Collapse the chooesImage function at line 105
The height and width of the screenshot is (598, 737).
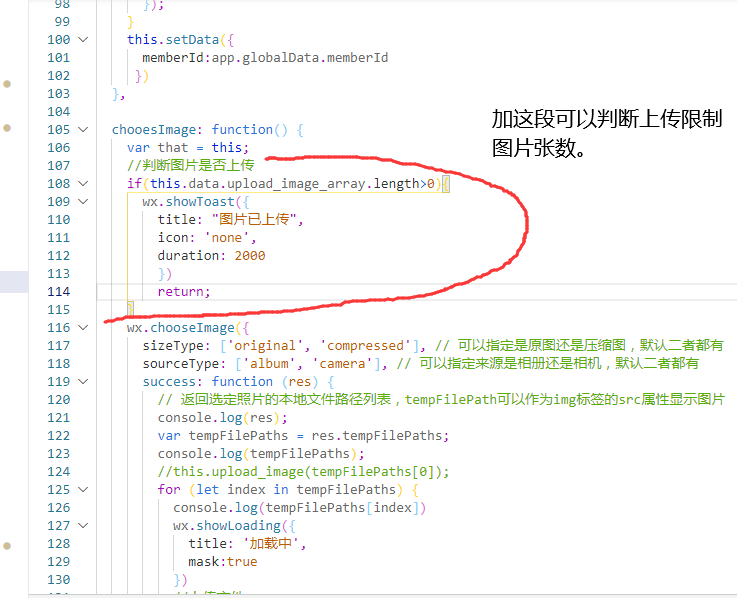[83, 130]
